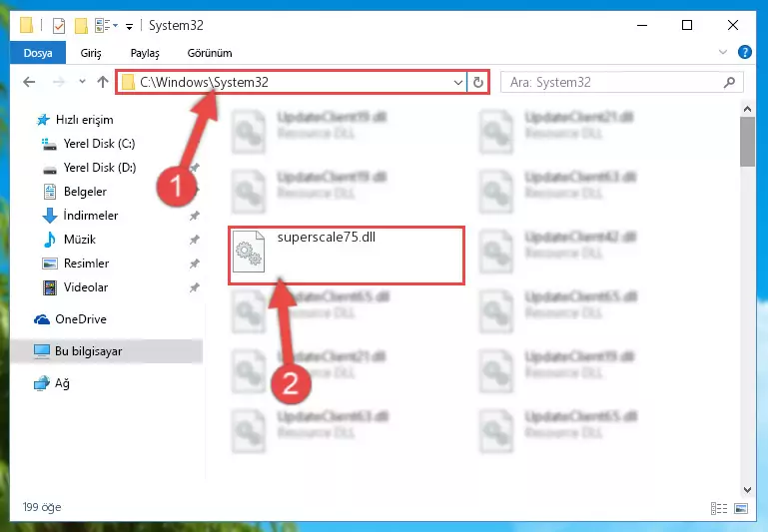Image resolution: width=768 pixels, height=532 pixels.
Task: Click the 199 öğe status text
Action: 42,507
